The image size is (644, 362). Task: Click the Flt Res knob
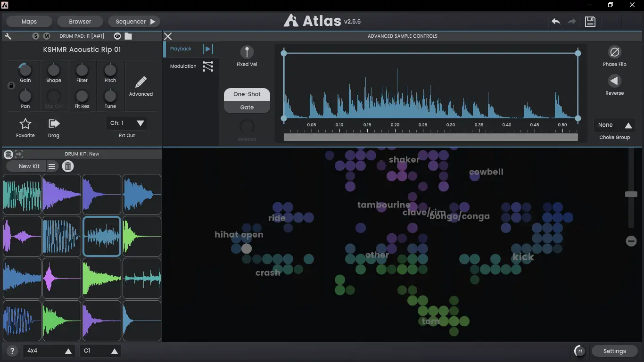[82, 96]
